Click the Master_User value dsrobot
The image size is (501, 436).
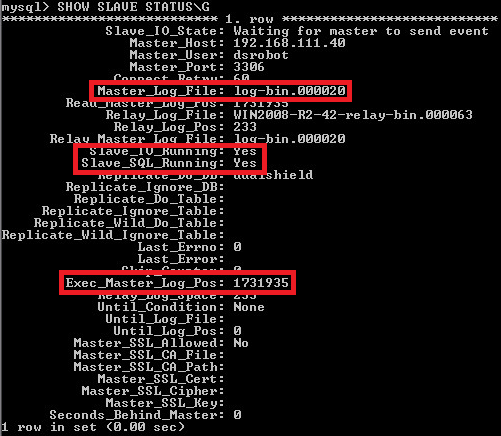pyautogui.click(x=261, y=55)
